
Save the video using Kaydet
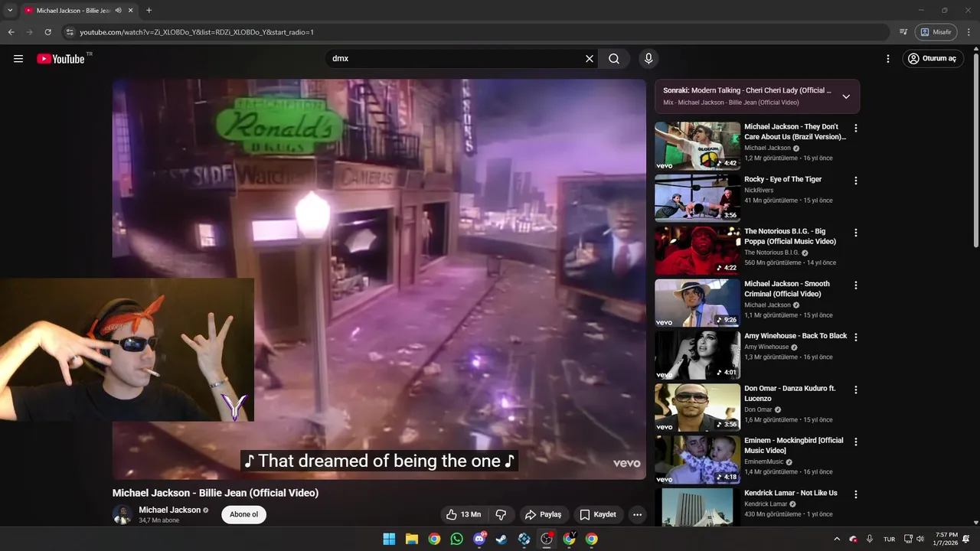pyautogui.click(x=598, y=514)
